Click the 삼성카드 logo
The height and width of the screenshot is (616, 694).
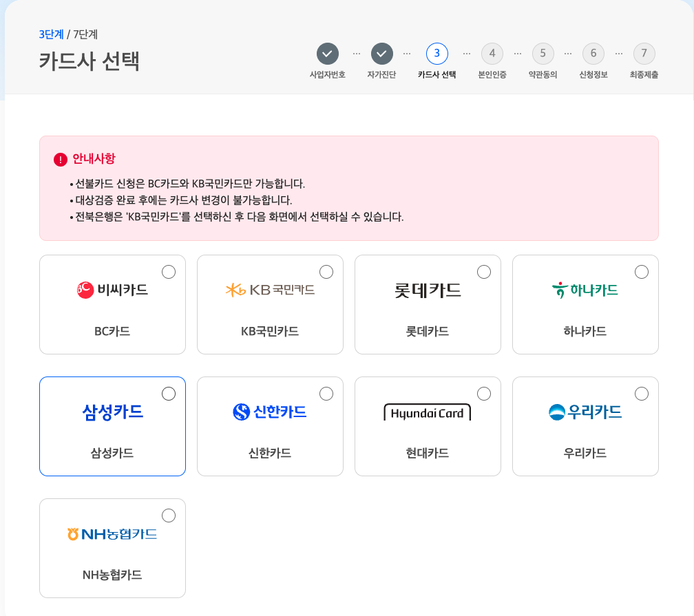(x=112, y=412)
